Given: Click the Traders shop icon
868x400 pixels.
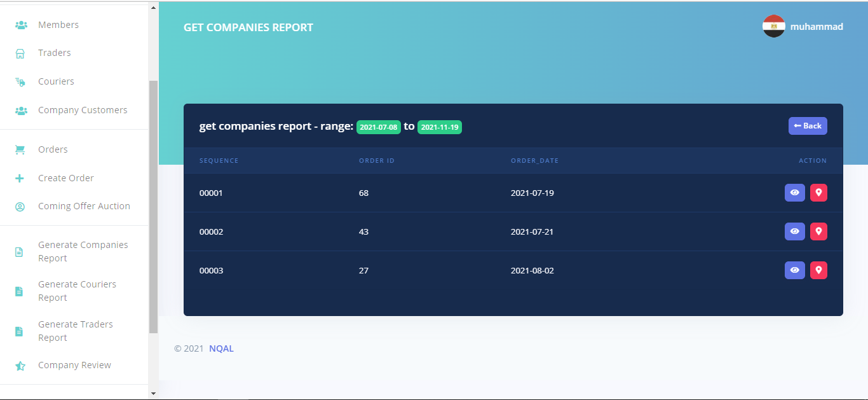Looking at the screenshot, I should click(x=20, y=53).
